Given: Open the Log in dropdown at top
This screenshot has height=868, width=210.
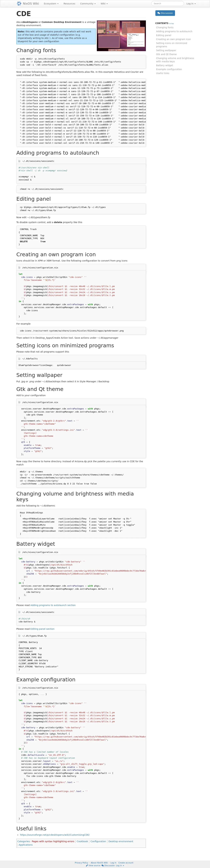Looking at the screenshot, I should 191,4.
